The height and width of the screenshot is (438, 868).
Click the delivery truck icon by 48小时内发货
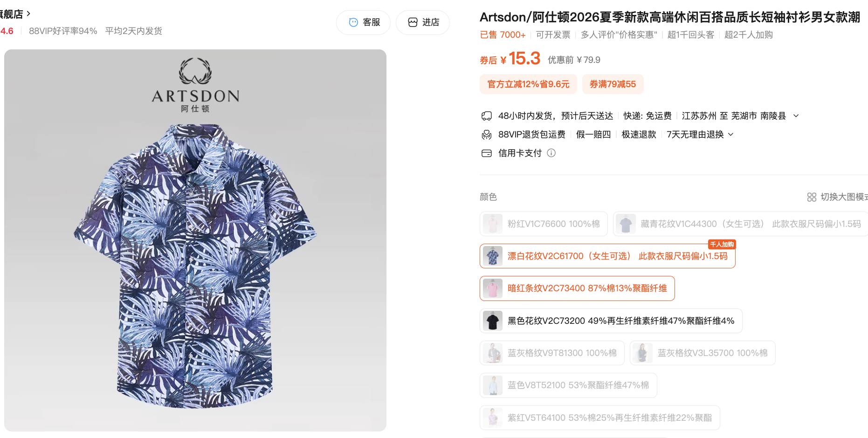[487, 116]
